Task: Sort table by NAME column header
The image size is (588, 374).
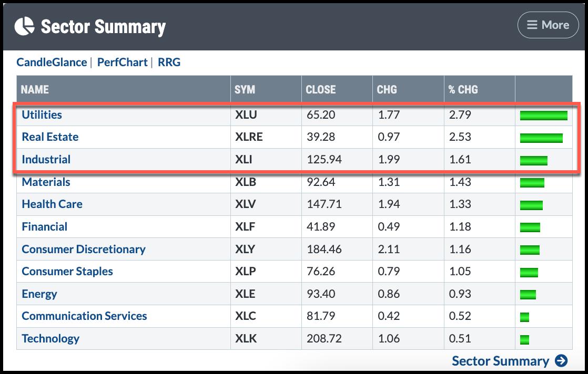Action: point(35,89)
